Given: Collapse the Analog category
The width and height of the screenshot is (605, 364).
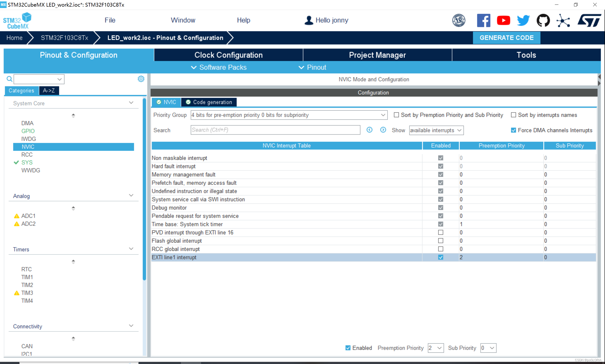Looking at the screenshot, I should coord(131,195).
